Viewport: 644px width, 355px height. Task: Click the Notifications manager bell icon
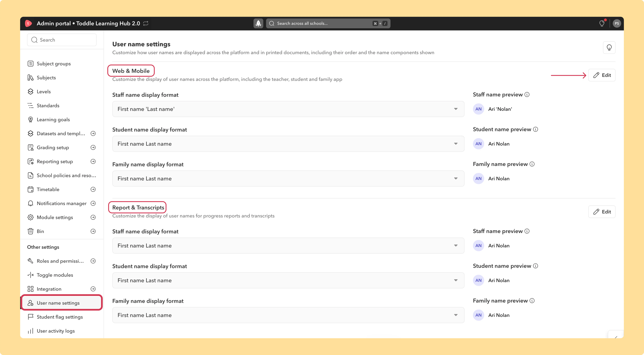31,203
